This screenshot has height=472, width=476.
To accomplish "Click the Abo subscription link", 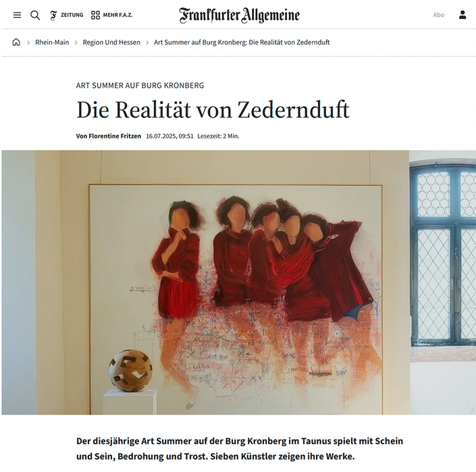I will [x=438, y=15].
